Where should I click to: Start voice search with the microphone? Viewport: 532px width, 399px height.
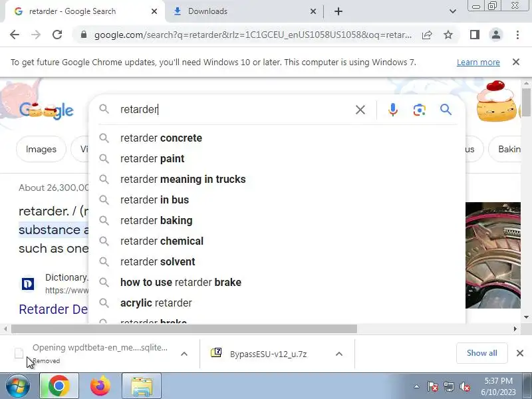coord(392,110)
